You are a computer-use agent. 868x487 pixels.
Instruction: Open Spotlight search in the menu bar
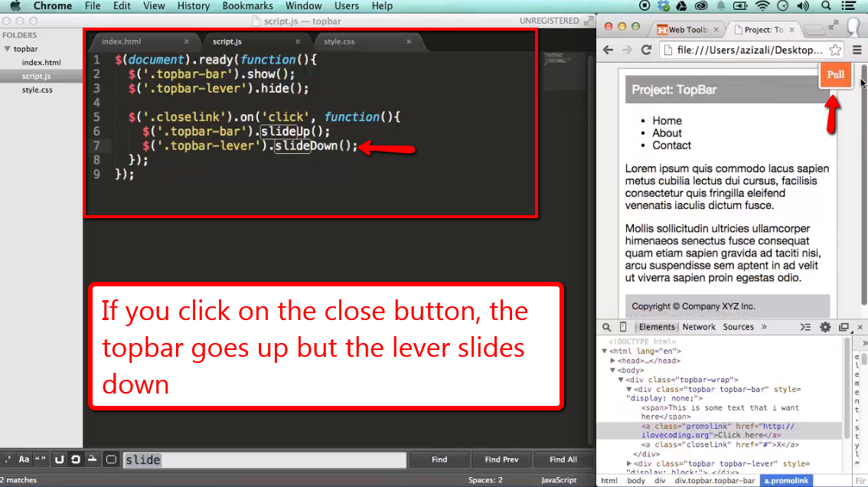[825, 6]
